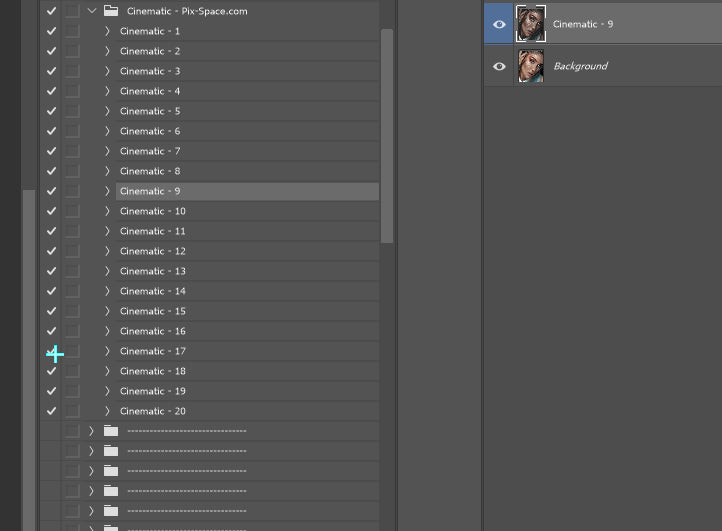
Task: Expand first dashed set below Cinematic - 20
Action: 91,431
